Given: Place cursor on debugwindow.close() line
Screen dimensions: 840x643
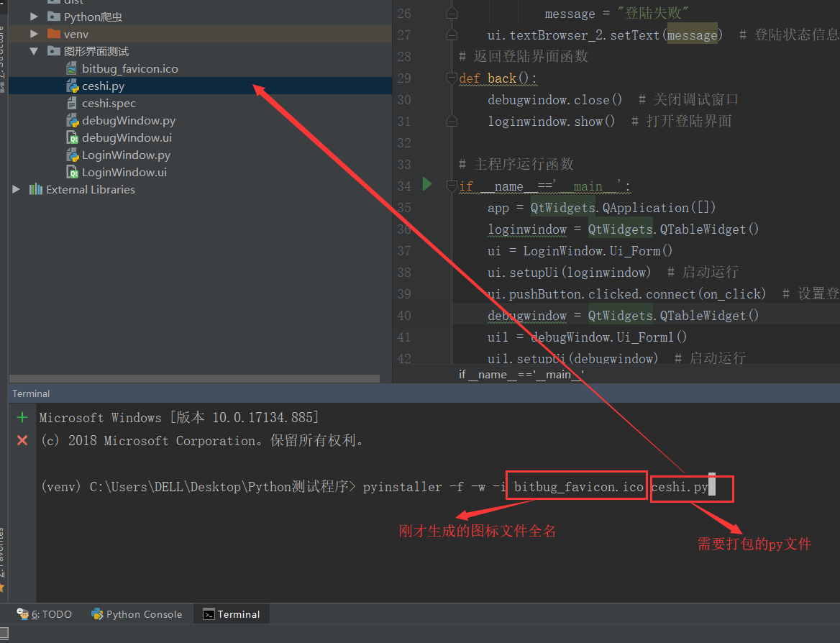Looking at the screenshot, I should click(555, 100).
